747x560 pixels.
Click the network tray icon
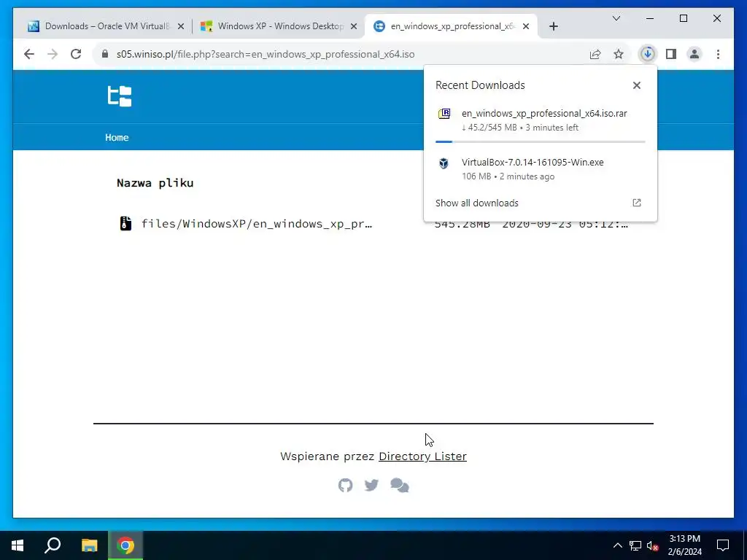coord(635,545)
